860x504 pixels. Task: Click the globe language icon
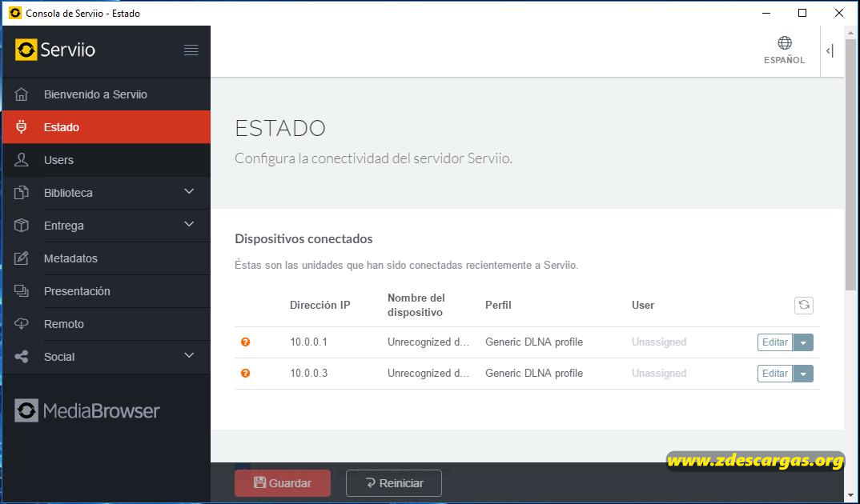click(785, 42)
